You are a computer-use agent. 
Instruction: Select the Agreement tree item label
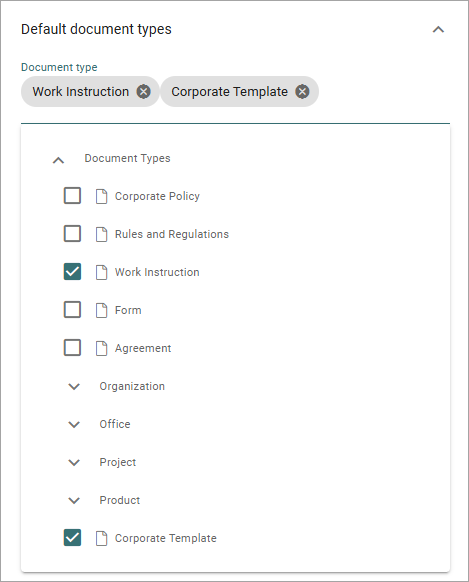tap(143, 348)
